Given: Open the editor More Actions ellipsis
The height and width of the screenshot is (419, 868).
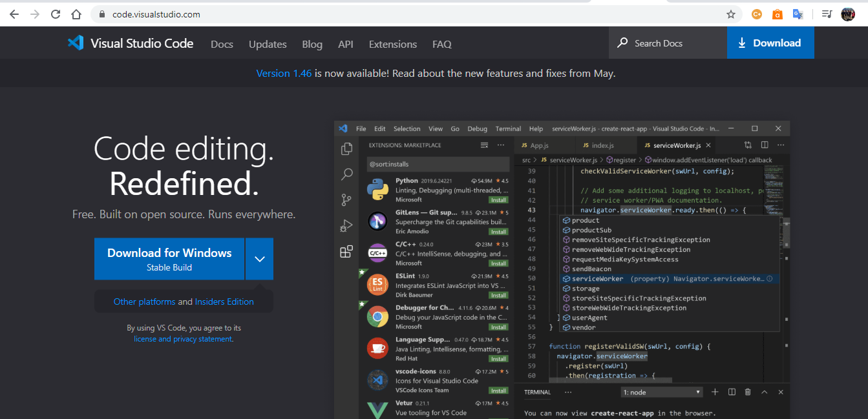Looking at the screenshot, I should point(781,145).
